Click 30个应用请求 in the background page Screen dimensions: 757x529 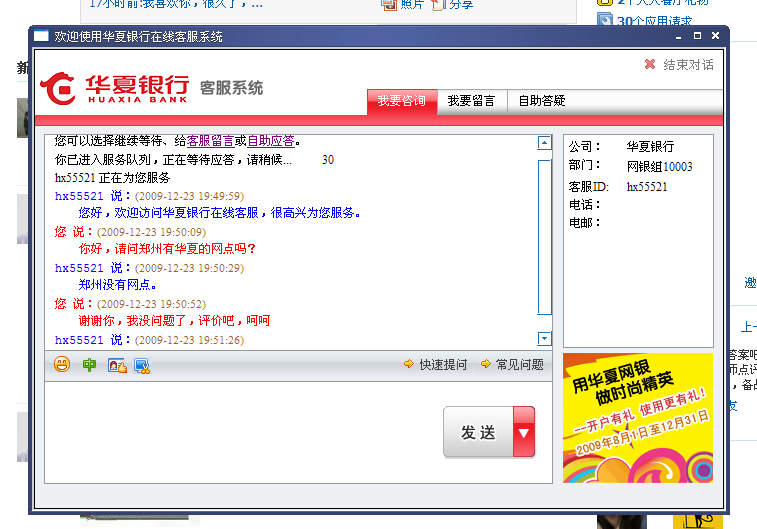tap(654, 21)
